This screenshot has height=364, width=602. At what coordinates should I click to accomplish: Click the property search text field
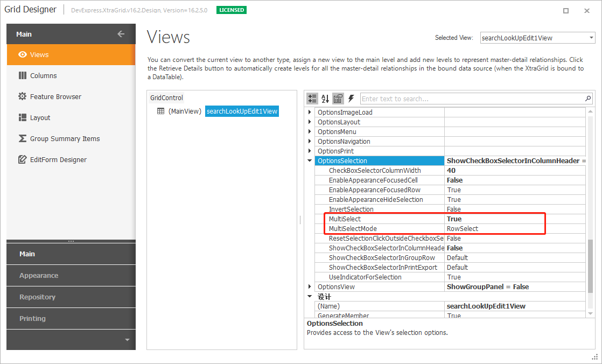[x=472, y=99]
